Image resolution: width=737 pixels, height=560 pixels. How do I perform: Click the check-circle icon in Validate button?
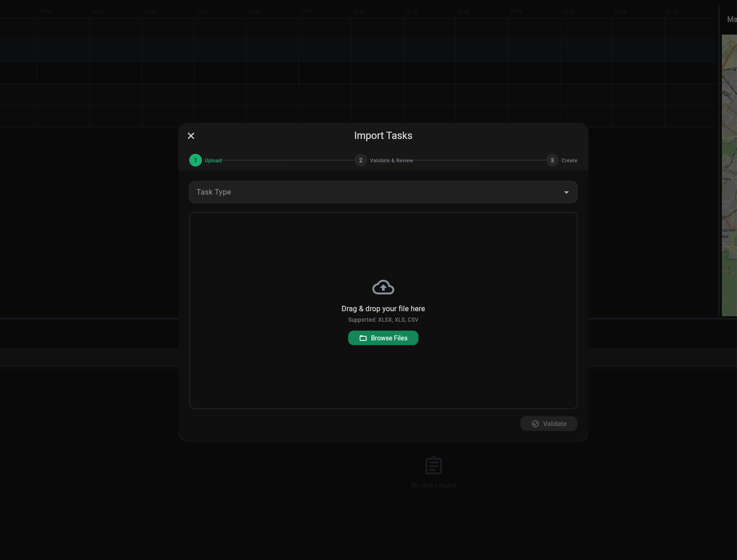(x=535, y=423)
